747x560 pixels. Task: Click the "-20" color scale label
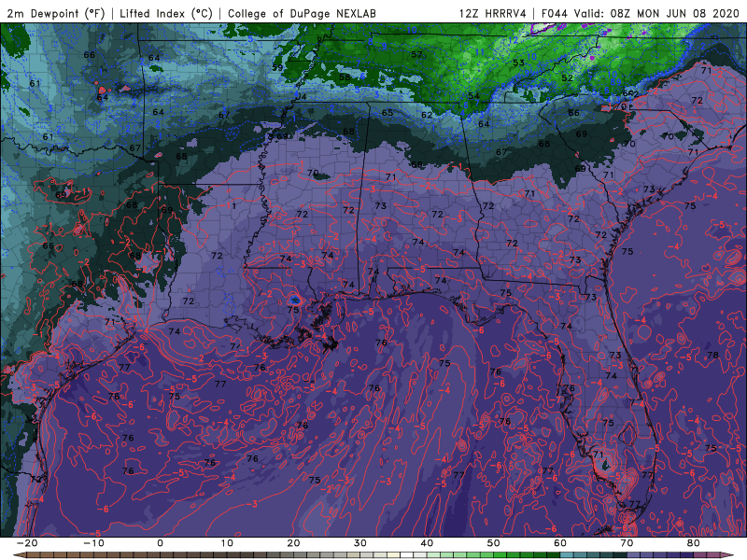click(27, 543)
